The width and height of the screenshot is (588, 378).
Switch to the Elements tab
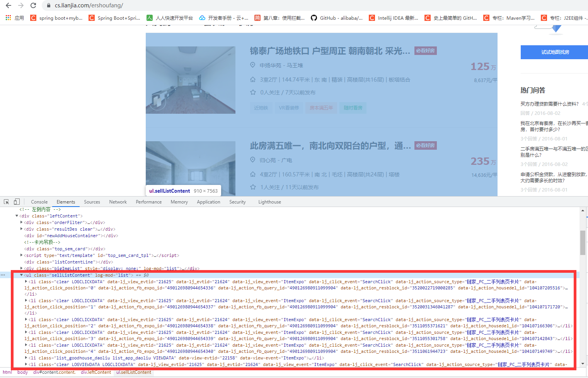tap(66, 202)
